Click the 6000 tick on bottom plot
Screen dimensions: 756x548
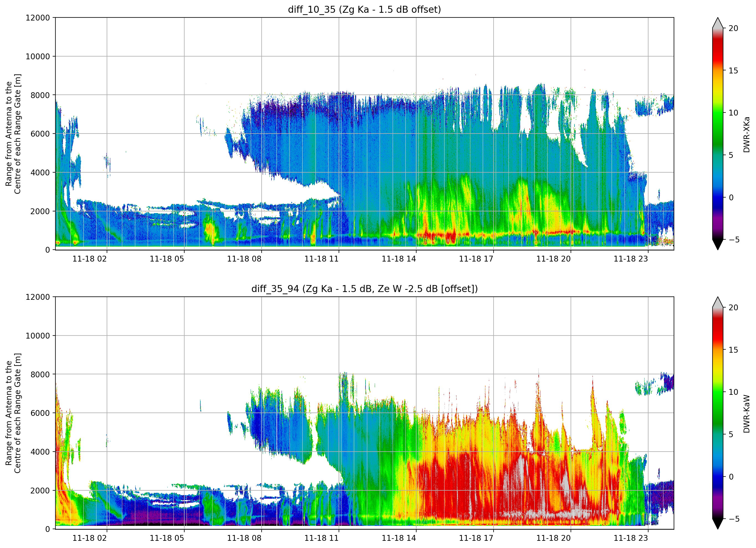pos(40,413)
